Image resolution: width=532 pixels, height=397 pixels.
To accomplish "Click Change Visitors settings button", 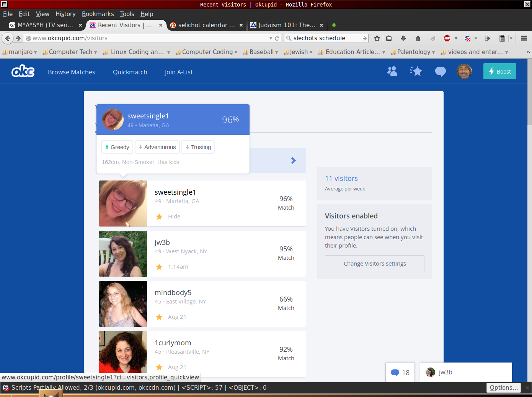I will click(x=375, y=263).
